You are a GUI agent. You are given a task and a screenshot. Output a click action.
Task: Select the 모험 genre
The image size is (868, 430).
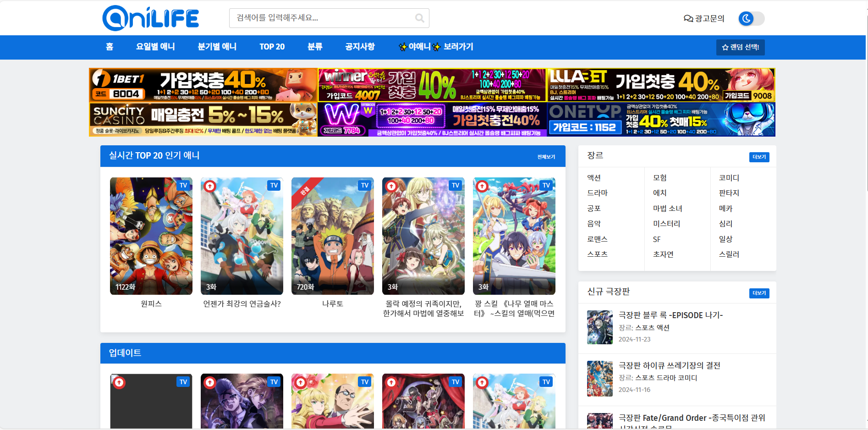660,178
